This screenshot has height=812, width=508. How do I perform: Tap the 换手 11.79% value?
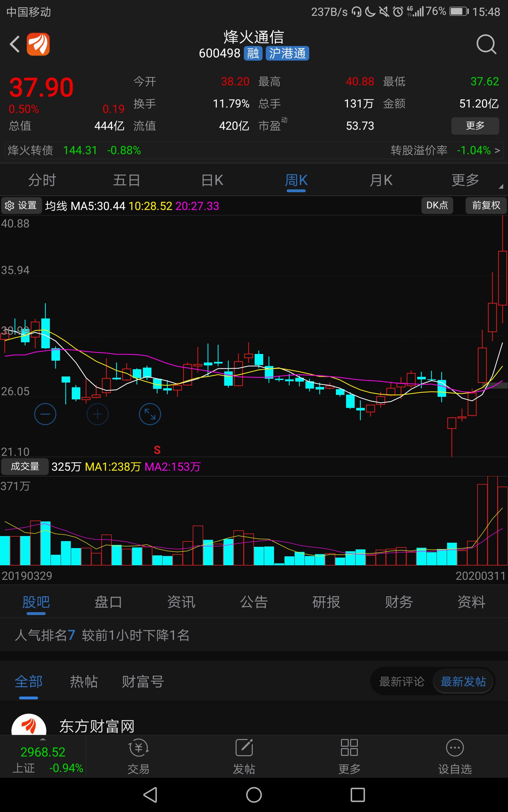pyautogui.click(x=231, y=104)
